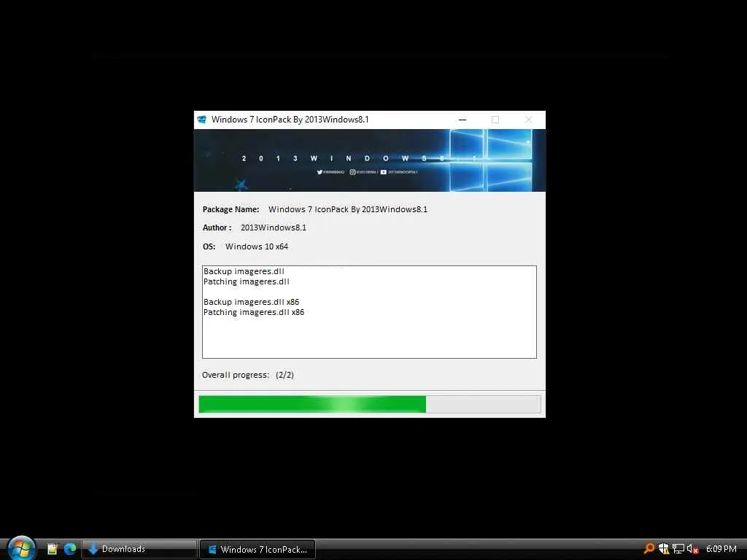Switch to the Downloads taskbar window
747x560 pixels.
[x=139, y=549]
